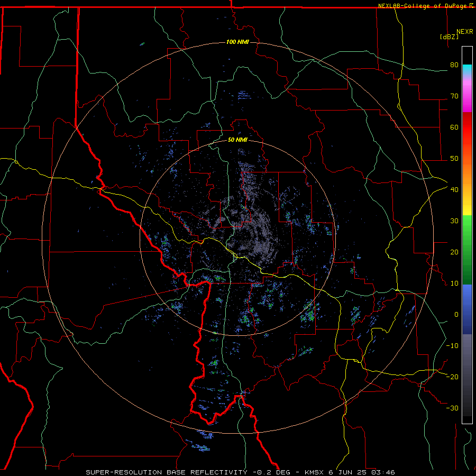Screen dimensions: 476x476
Task: Click the "60" value on dBZ scale
Action: pos(454,127)
